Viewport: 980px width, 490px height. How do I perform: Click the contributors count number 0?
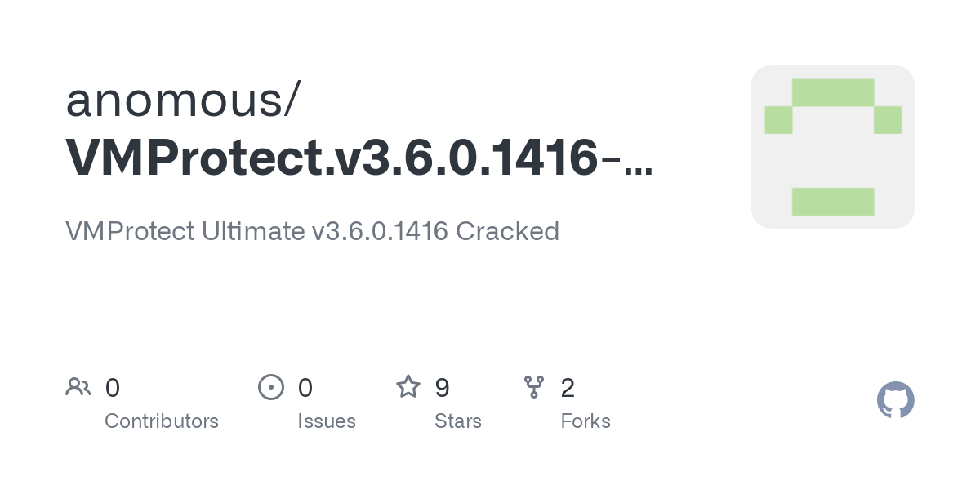[113, 388]
